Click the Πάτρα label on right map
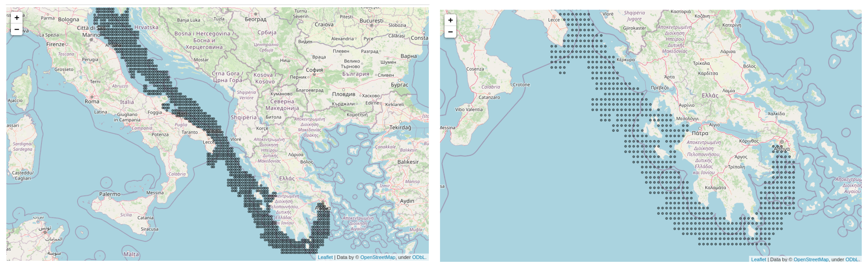 (x=700, y=133)
